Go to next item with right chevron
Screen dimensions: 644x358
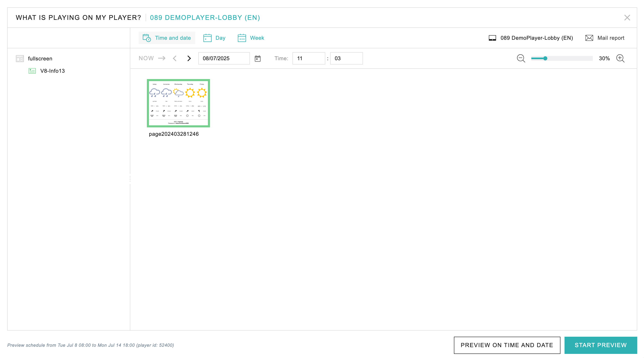point(189,58)
